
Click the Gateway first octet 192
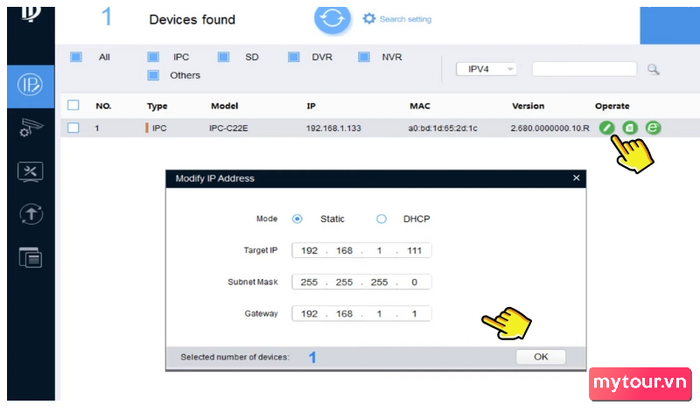(309, 314)
